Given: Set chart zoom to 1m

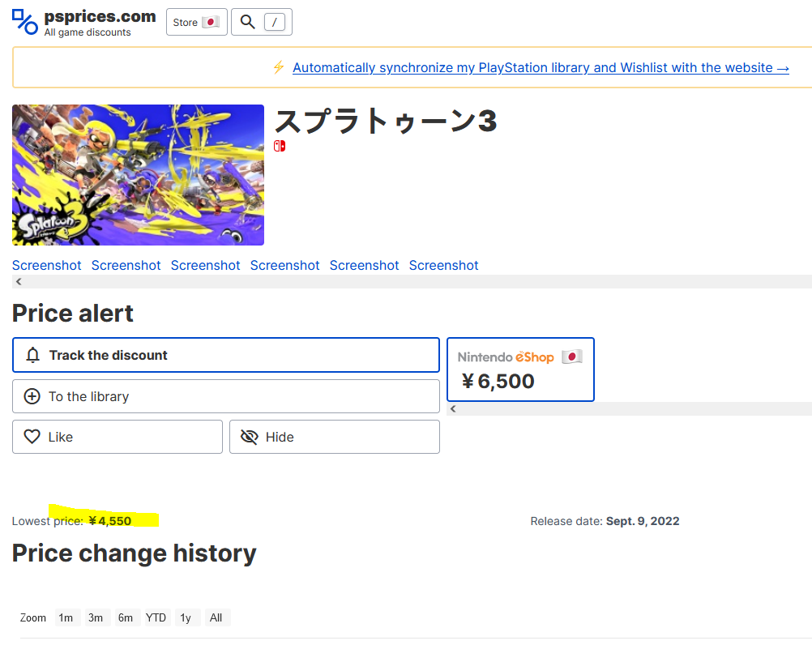Looking at the screenshot, I should tap(66, 617).
